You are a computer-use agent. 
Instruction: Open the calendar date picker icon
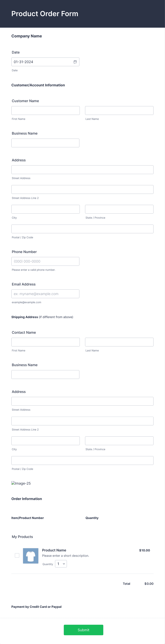(x=75, y=62)
